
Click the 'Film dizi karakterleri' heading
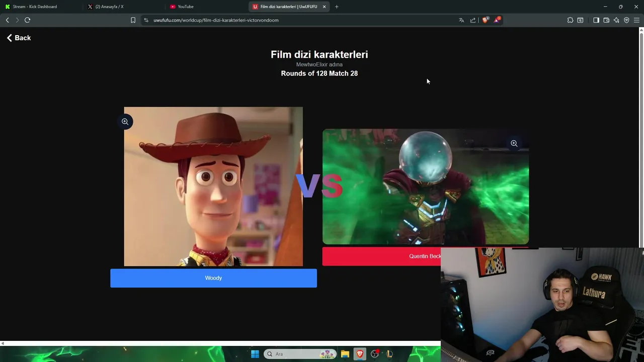click(319, 54)
